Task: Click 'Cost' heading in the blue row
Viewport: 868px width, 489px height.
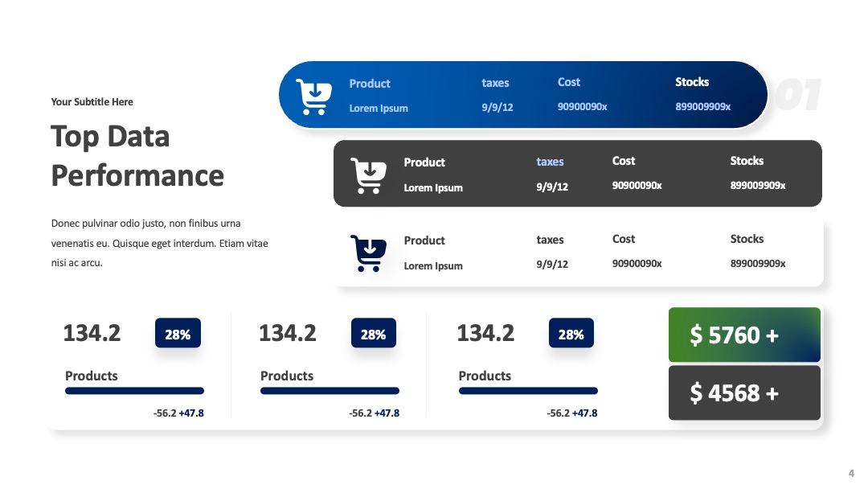Action: 569,82
